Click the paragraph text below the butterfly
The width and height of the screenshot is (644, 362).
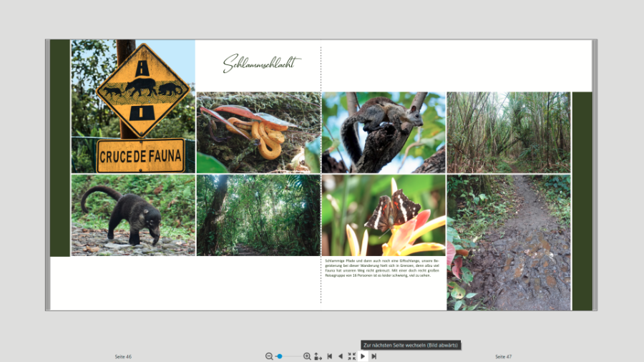(x=384, y=268)
